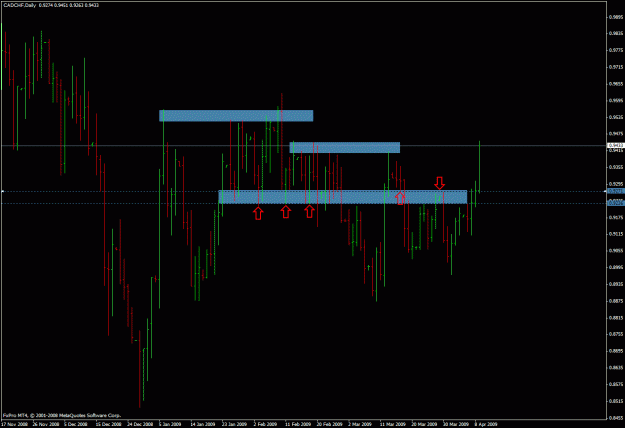Click the 0.9295 price axis label
This screenshot has height=428, width=625.
pos(616,184)
